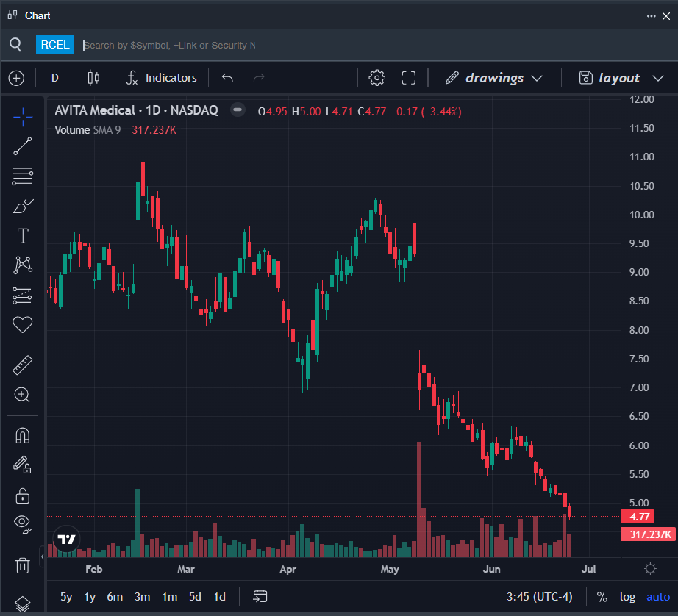
Task: Open the chart patterns tool
Action: (x=23, y=265)
